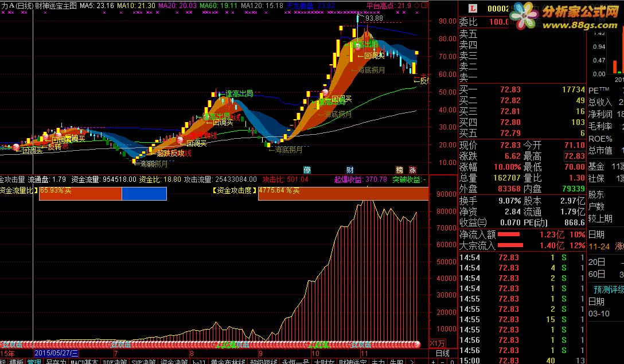Select the 超级短线 indicator tab
Image resolution: width=624 pixels, height=364 pixels.
coord(264,361)
